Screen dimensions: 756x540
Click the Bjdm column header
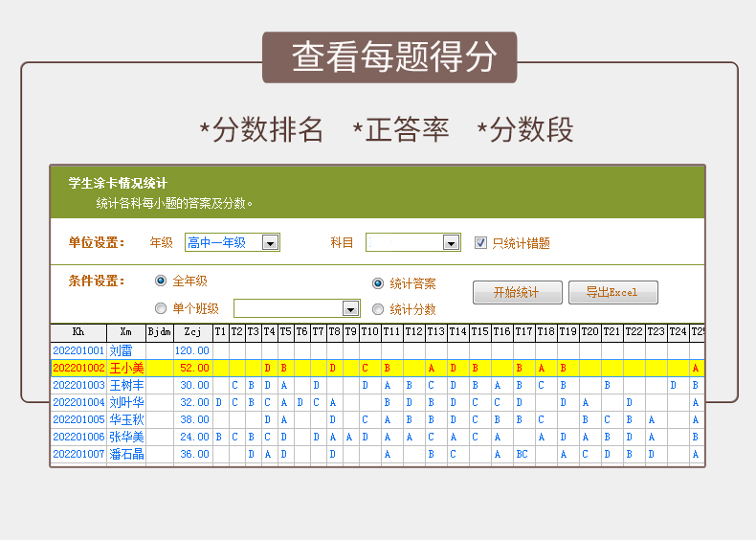tap(159, 332)
